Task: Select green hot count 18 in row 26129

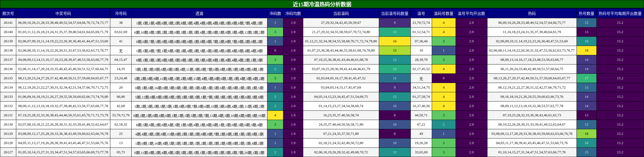Action: 587,134
